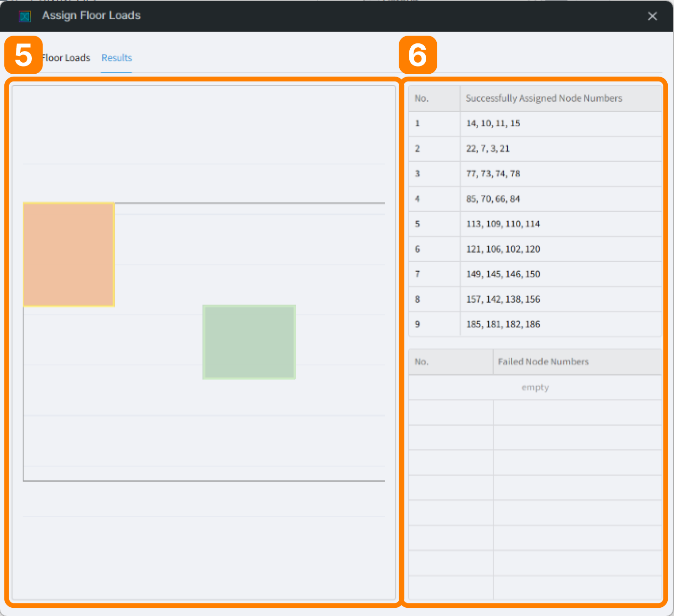Select the orange floor load region
The height and width of the screenshot is (616, 674).
click(x=68, y=254)
